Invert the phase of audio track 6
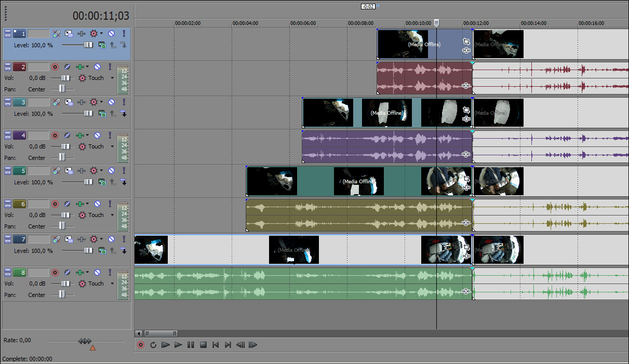This screenshot has width=629, height=364. [x=68, y=204]
